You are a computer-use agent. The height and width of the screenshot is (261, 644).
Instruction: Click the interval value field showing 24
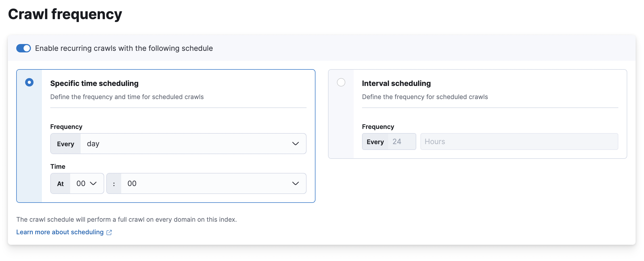398,142
